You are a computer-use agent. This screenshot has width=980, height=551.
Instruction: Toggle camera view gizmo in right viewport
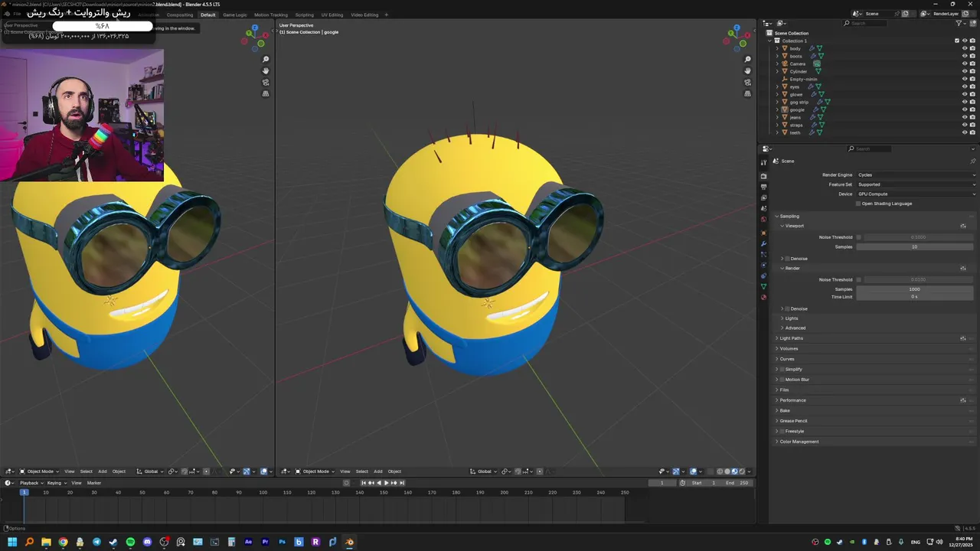(x=748, y=82)
